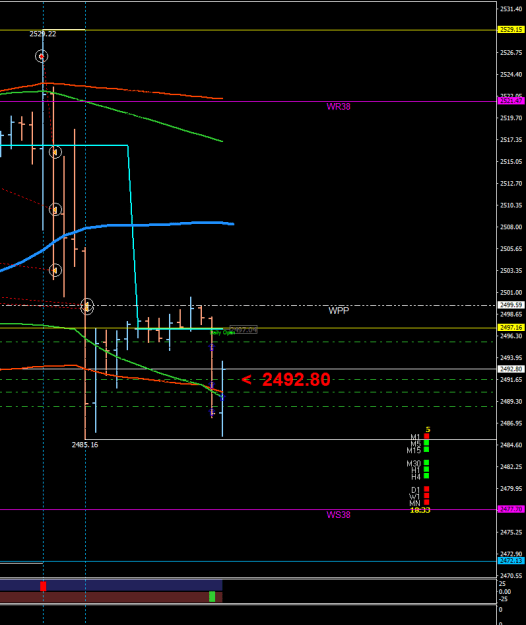Click the magenta 2477.70 price tag
Image resolution: width=526 pixels, height=625 pixels.
click(x=511, y=509)
